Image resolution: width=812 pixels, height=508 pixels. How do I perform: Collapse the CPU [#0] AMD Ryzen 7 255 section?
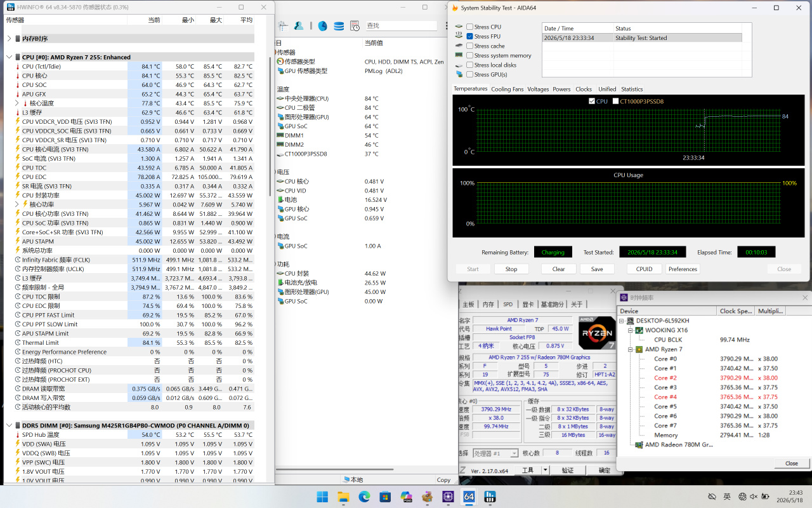9,57
